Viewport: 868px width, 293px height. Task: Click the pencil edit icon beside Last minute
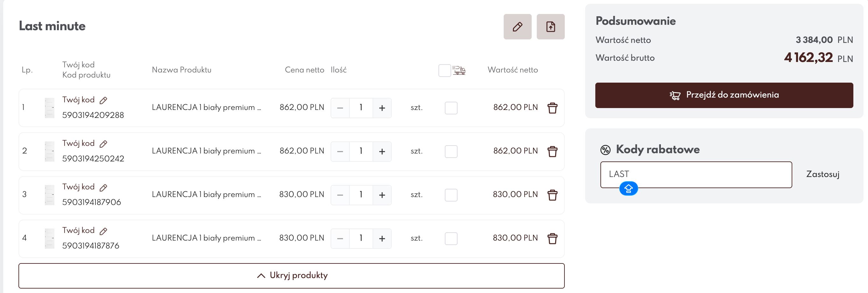(x=517, y=27)
